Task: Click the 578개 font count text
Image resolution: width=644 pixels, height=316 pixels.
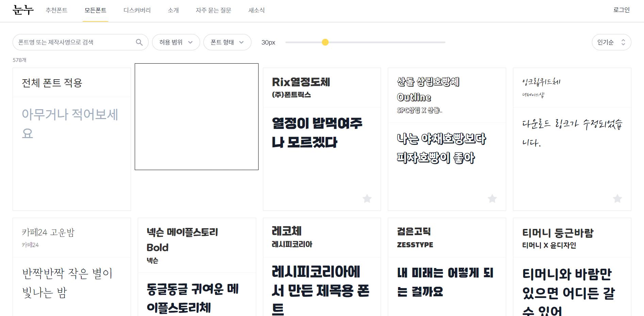Action: click(19, 60)
